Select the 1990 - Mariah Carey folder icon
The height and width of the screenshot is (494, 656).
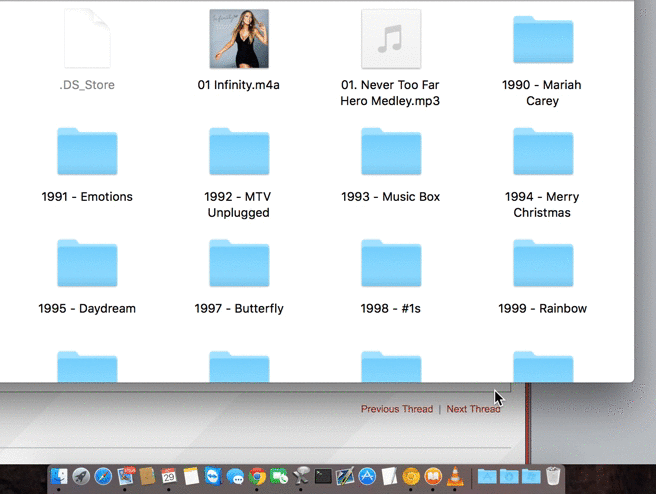(543, 39)
